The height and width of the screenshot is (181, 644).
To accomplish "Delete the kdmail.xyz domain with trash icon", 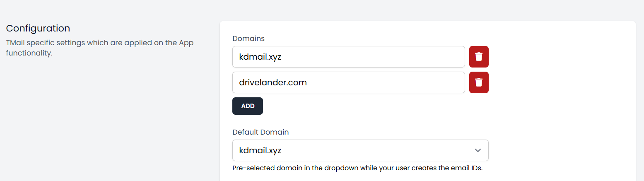I will (x=479, y=57).
